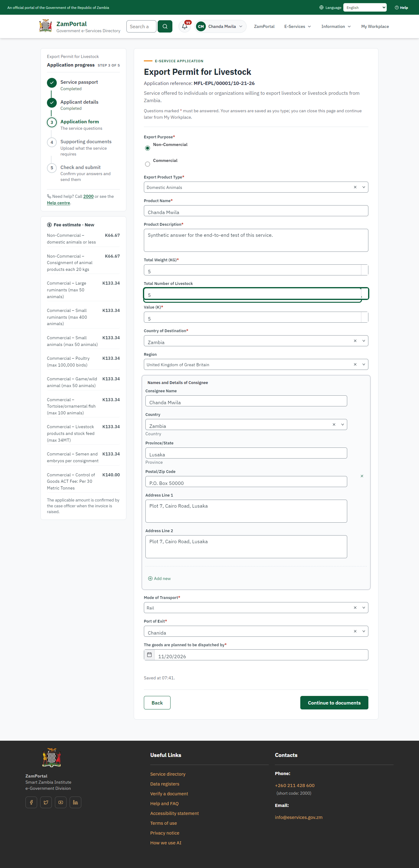Screen dimensions: 419x868
Task: Click Continue to documents button
Action: 334,703
